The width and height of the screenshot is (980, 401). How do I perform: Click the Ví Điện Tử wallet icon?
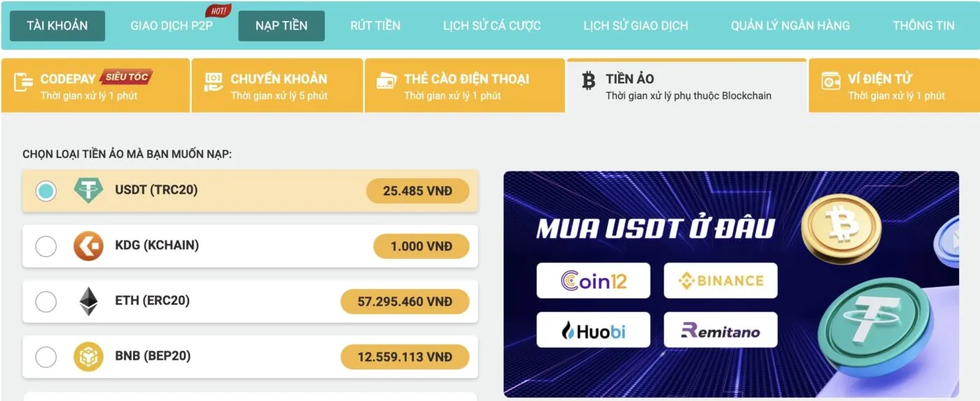(831, 81)
